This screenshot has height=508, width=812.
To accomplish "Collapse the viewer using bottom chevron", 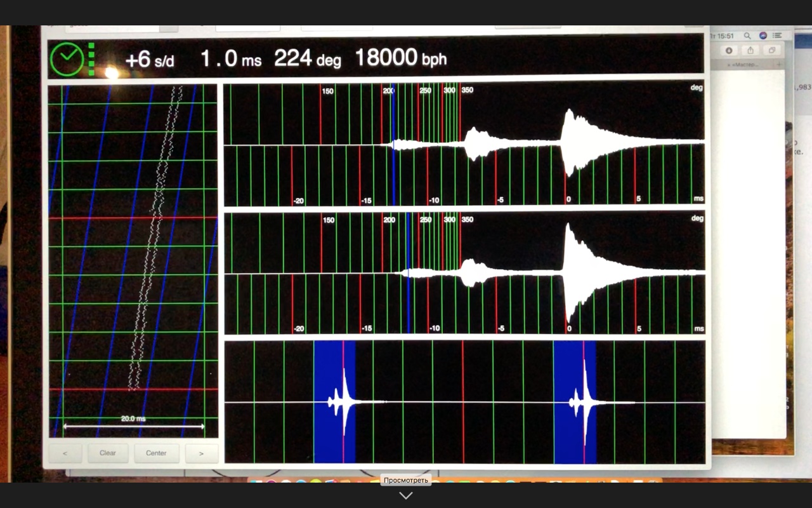I will (406, 495).
